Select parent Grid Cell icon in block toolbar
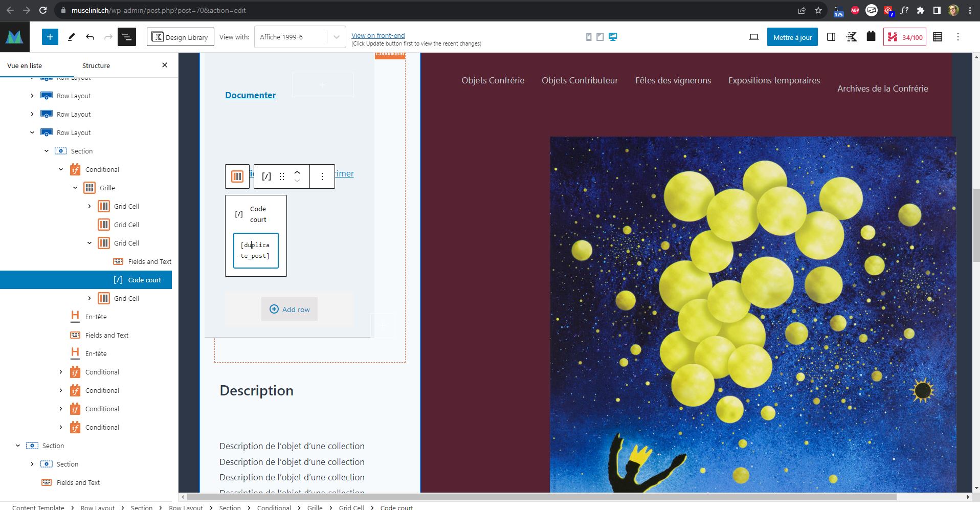Image resolution: width=980 pixels, height=510 pixels. (237, 176)
